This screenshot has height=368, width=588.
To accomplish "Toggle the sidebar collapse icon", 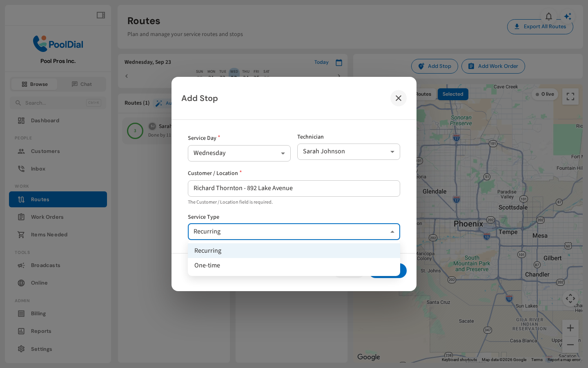I will pyautogui.click(x=101, y=15).
